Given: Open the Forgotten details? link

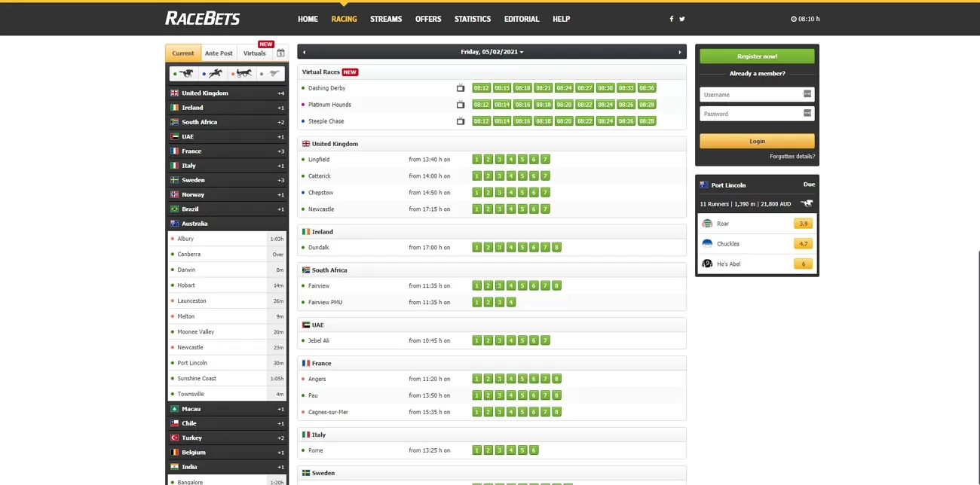Looking at the screenshot, I should 792,157.
